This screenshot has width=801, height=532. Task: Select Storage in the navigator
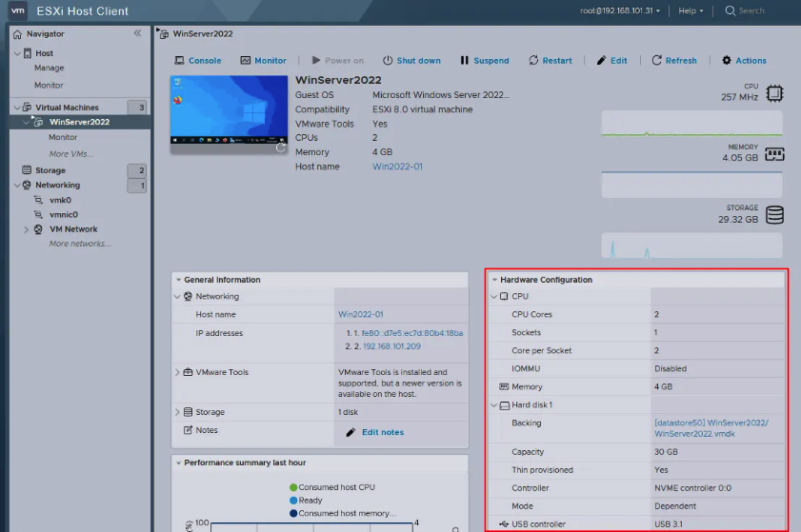point(50,170)
